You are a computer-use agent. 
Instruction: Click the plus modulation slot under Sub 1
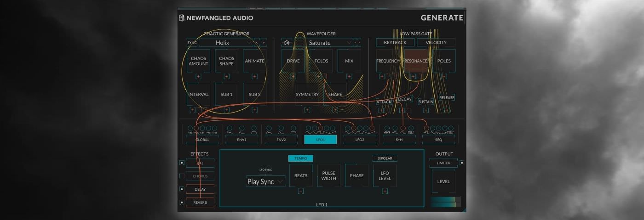227,110
